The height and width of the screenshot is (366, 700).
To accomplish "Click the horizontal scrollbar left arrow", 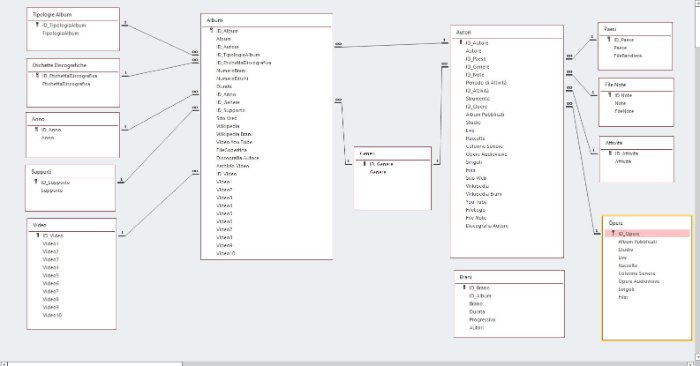I will point(4,364).
